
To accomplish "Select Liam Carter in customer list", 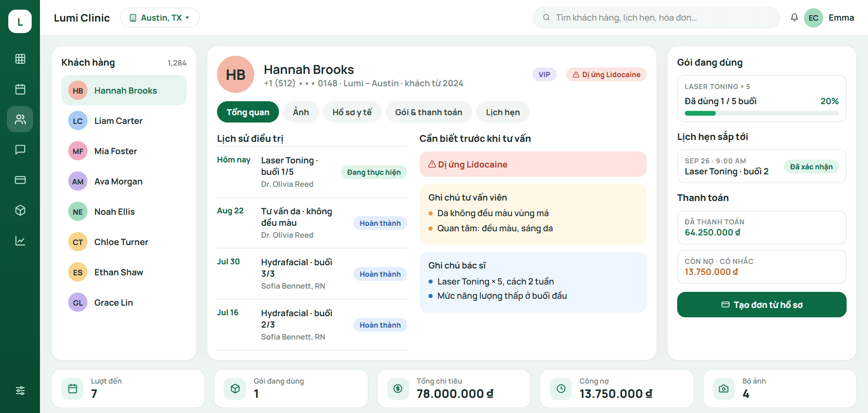I will (124, 121).
